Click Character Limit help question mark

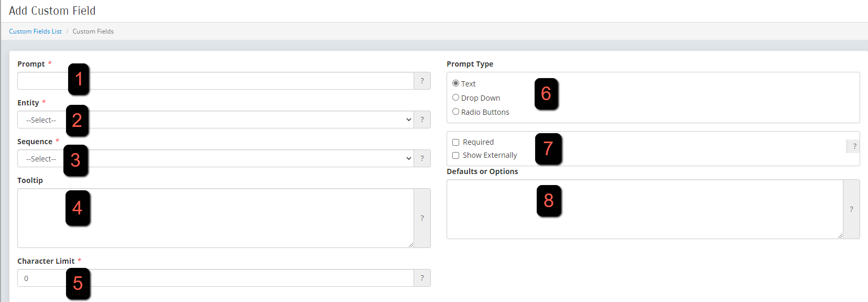click(x=422, y=278)
